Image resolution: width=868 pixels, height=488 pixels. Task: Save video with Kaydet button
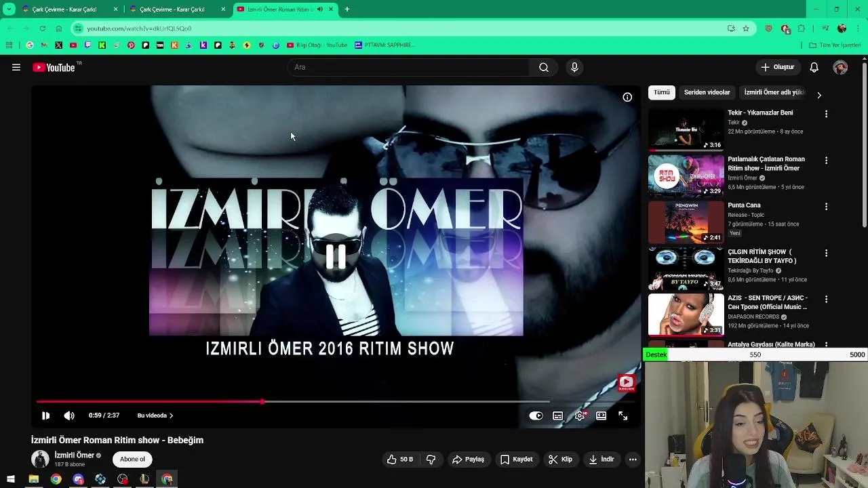click(x=516, y=460)
